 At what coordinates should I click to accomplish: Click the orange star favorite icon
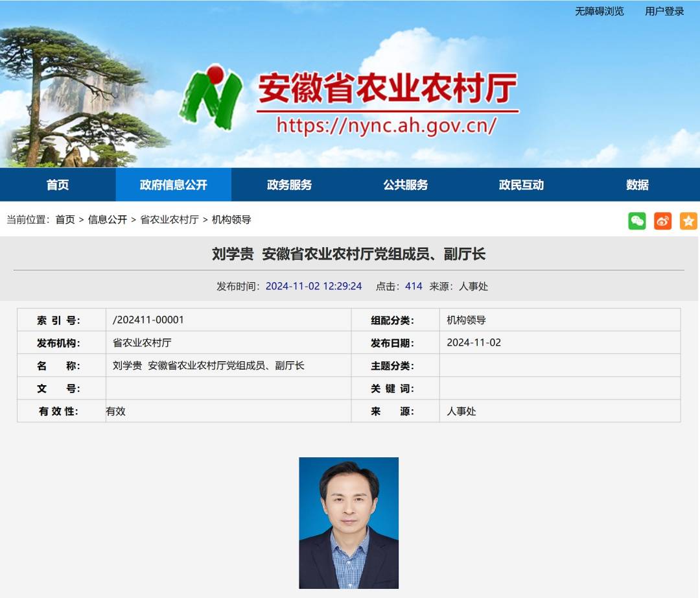click(689, 221)
